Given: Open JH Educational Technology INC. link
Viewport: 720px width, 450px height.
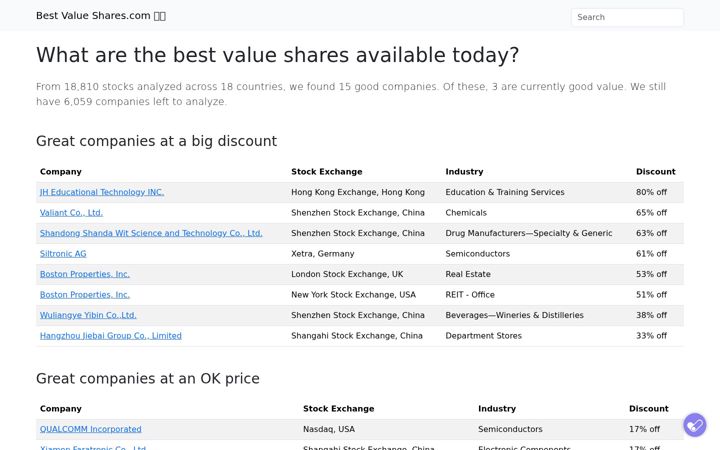Looking at the screenshot, I should click(x=102, y=192).
